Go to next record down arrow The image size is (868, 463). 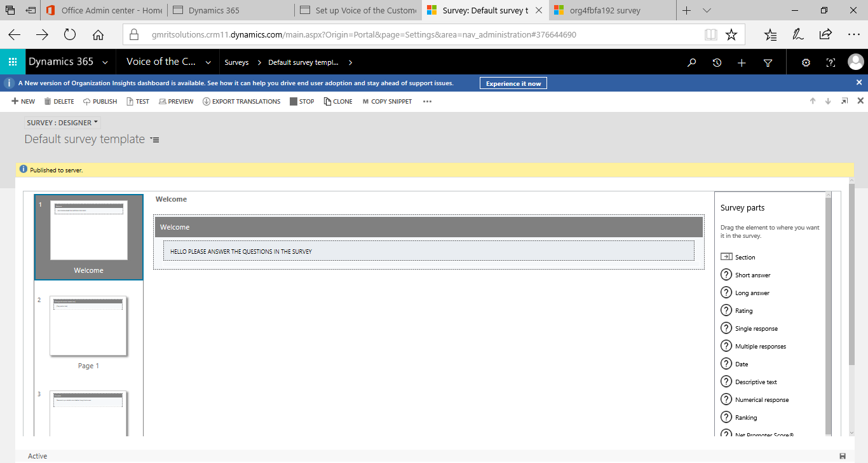click(x=828, y=101)
